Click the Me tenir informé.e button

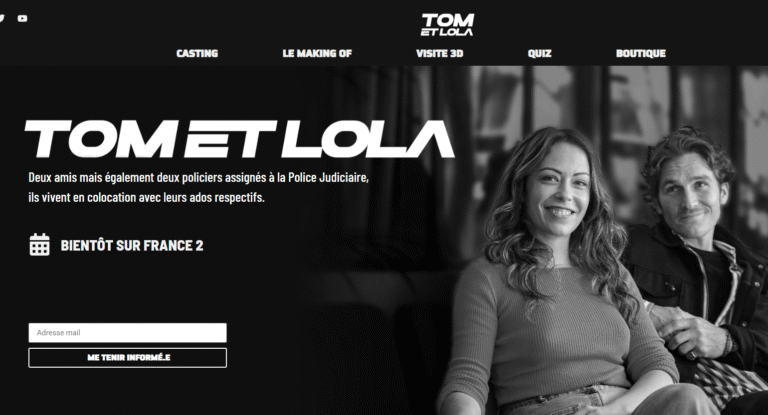[127, 358]
